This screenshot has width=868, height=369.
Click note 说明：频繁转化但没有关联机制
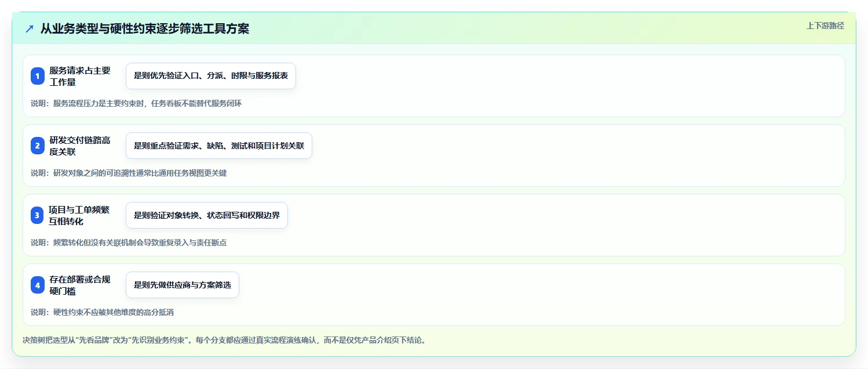pyautogui.click(x=129, y=243)
